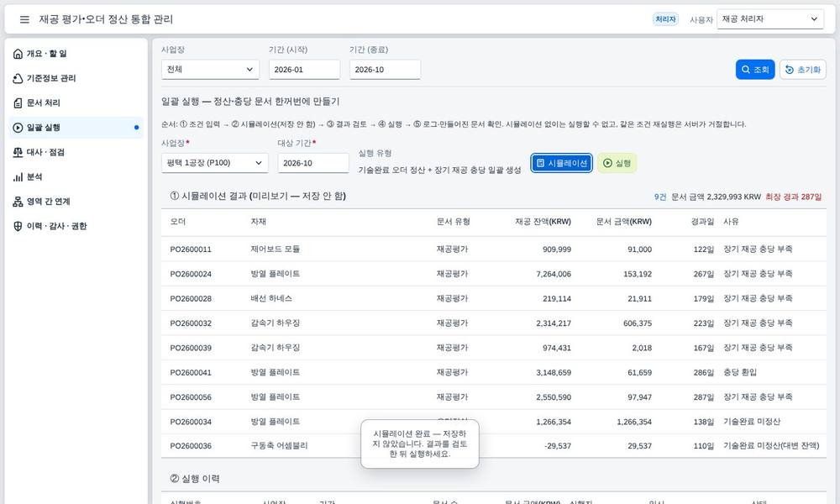Open the 평택 1공장 (P100) plant dropdown

point(214,163)
